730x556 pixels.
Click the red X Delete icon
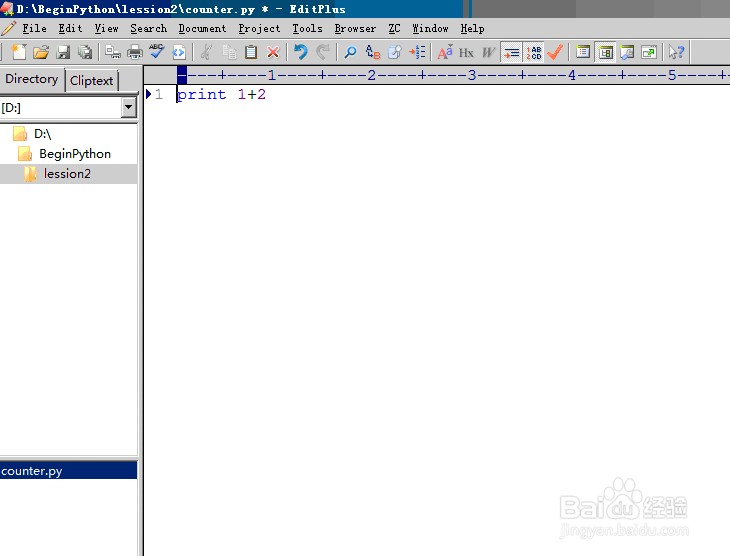click(273, 52)
